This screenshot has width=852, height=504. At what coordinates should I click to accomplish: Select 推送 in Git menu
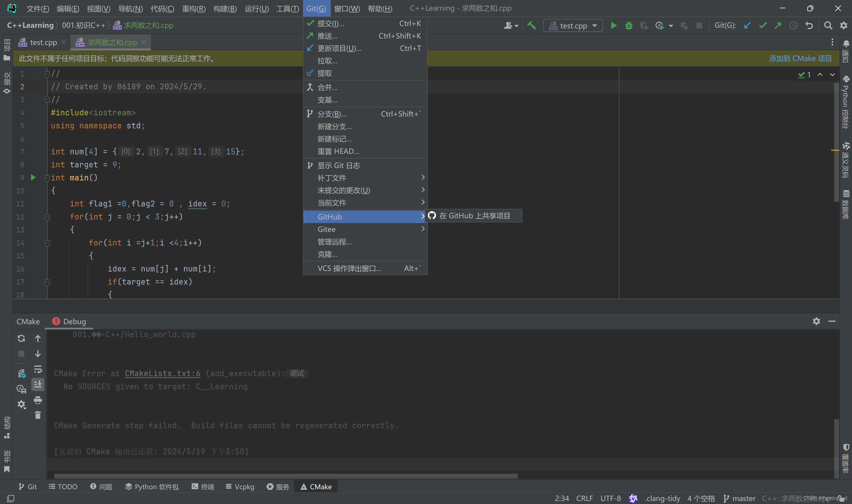click(x=365, y=36)
